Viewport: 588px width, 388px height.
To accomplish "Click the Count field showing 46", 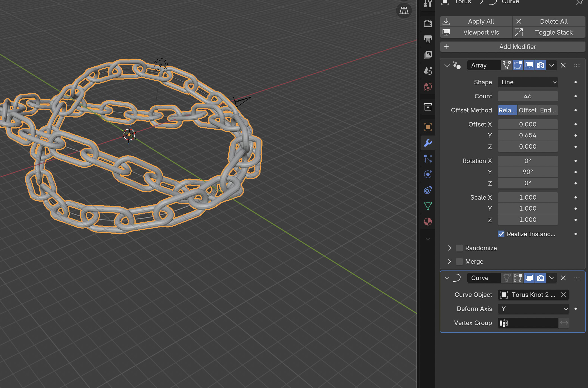I will coord(528,96).
